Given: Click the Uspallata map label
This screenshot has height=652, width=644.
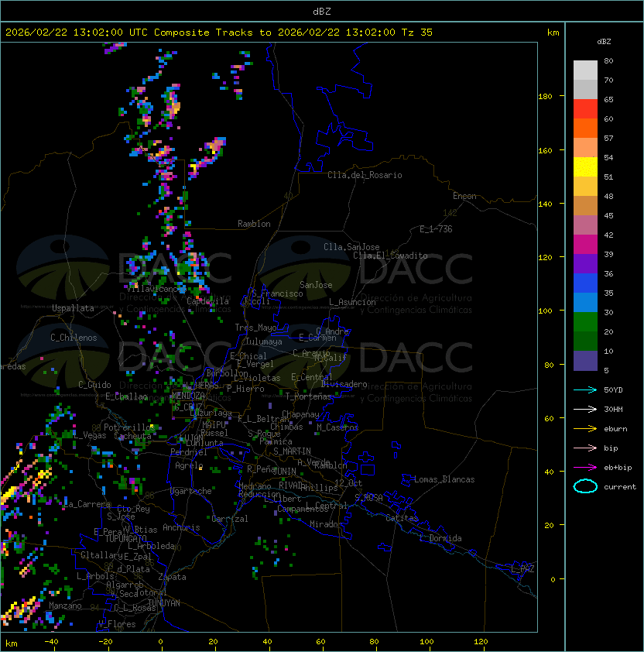Looking at the screenshot, I should pos(73,308).
